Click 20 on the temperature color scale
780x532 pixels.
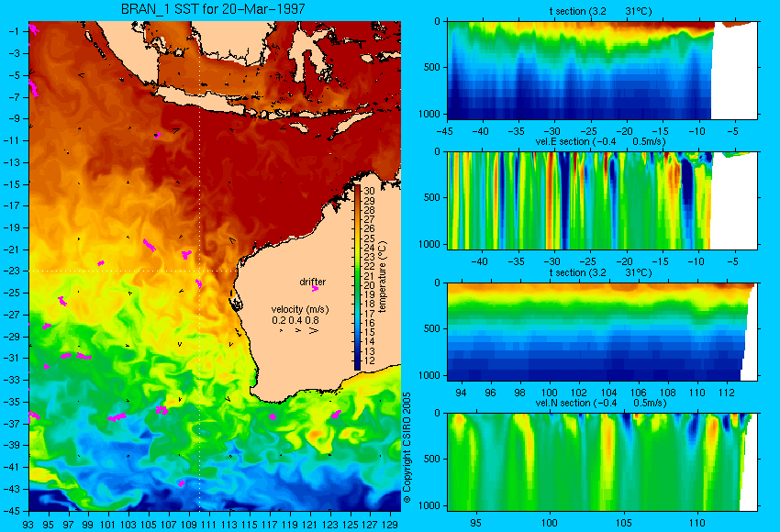click(x=369, y=285)
